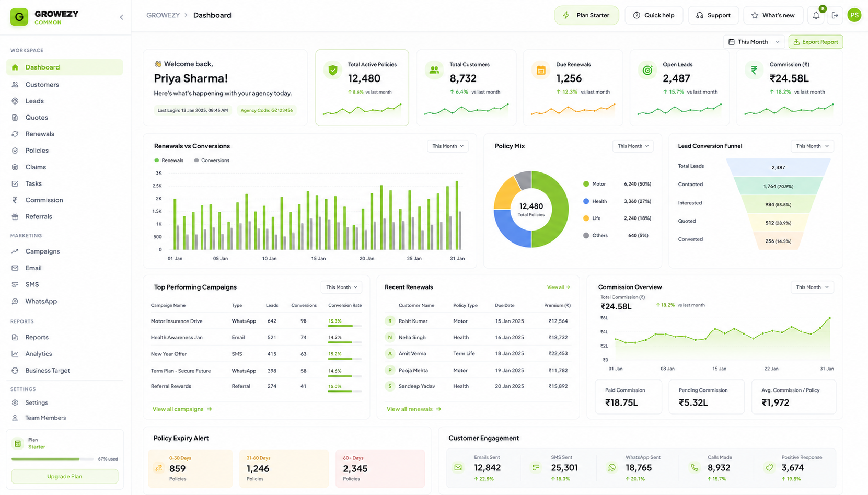The width and height of the screenshot is (868, 495).
Task: Open Customers in the sidebar
Action: click(x=65, y=85)
